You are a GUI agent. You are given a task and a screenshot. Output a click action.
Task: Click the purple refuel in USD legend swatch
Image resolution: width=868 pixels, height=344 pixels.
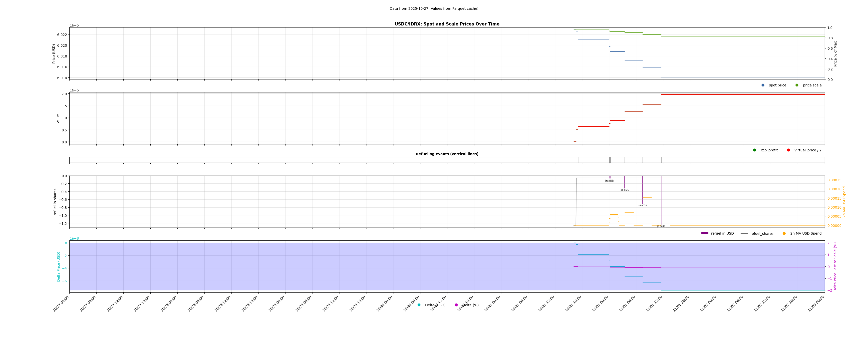click(x=705, y=234)
